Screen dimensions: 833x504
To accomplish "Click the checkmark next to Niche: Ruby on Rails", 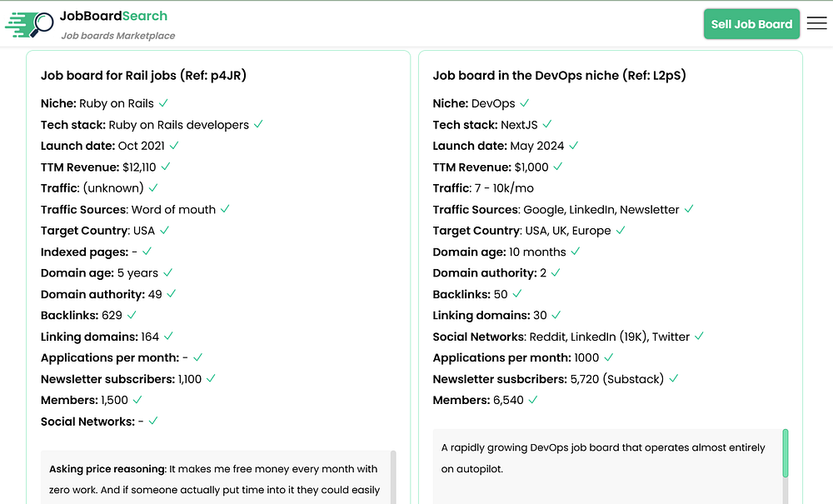I will [163, 103].
